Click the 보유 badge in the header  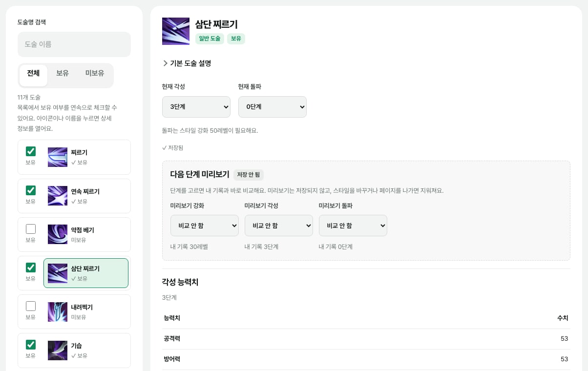[236, 39]
